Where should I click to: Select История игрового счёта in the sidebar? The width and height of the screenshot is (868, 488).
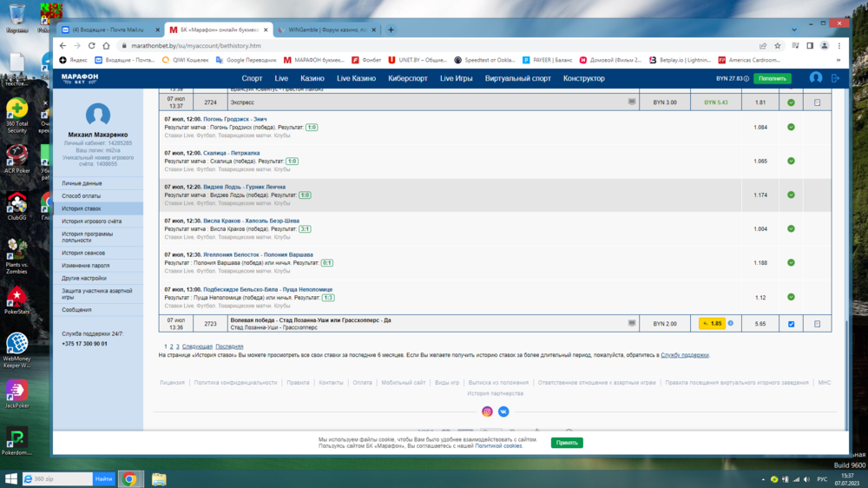(92, 221)
